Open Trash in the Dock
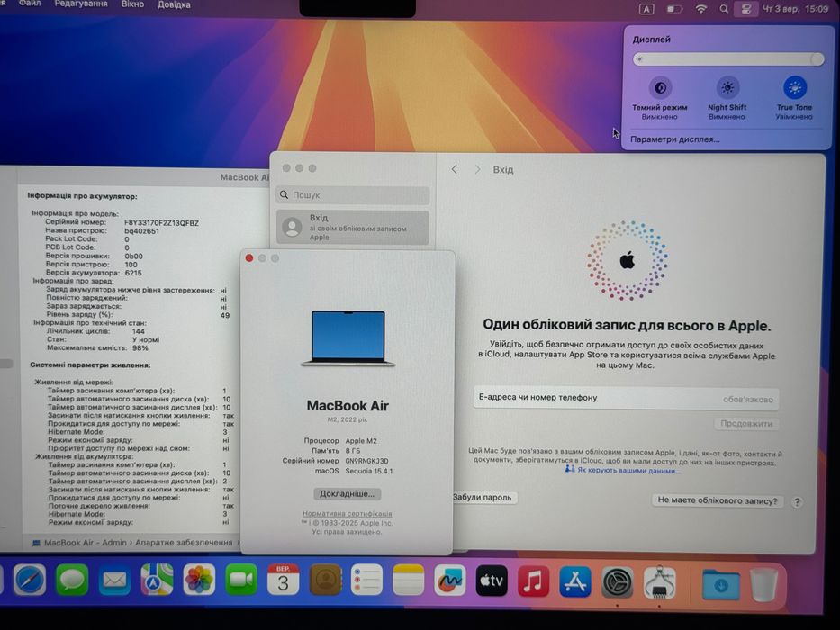The image size is (840, 630). 763,584
